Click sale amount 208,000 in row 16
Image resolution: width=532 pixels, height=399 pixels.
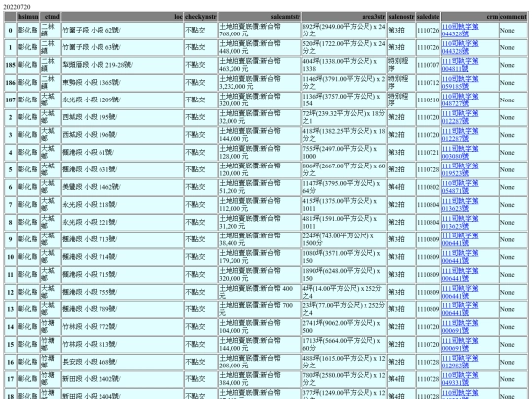point(259,362)
